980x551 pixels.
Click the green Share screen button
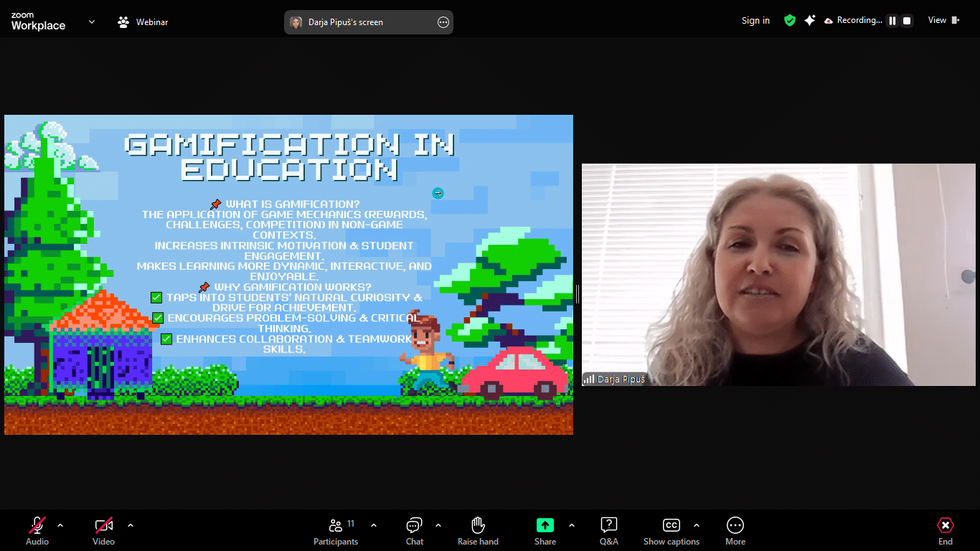545,531
